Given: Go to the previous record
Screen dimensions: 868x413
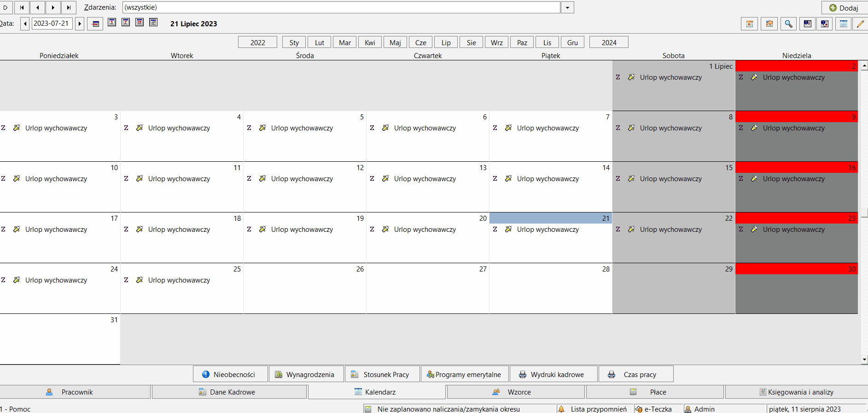Looking at the screenshot, I should [x=37, y=7].
